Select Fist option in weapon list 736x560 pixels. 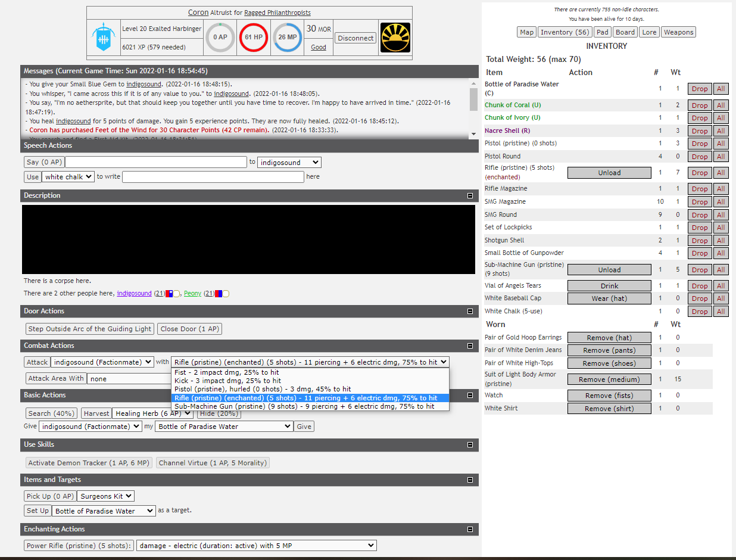pyautogui.click(x=310, y=372)
